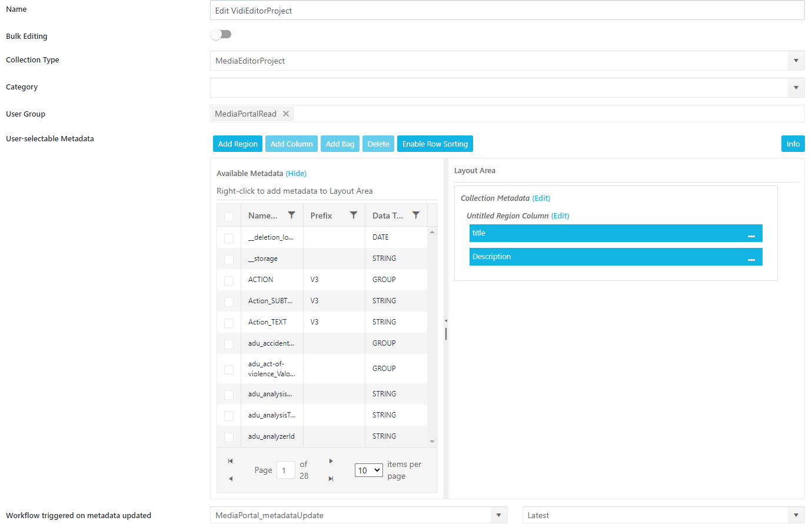The image size is (812, 527).
Task: Select all metadata rows via header checkbox
Action: [228, 215]
